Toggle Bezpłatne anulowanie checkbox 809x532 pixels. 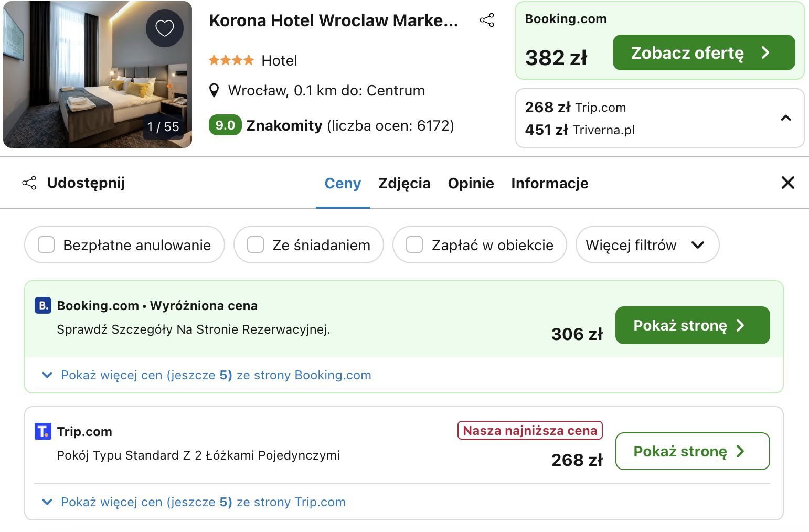(46, 244)
